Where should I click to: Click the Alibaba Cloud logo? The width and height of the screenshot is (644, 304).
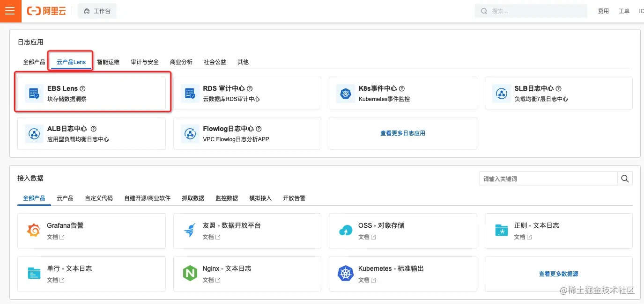pos(46,11)
